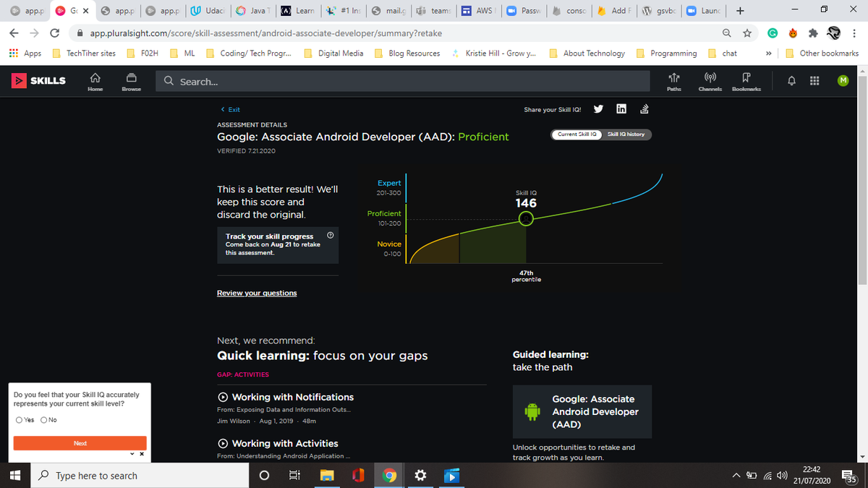Image resolution: width=868 pixels, height=488 pixels.
Task: Open Google Associate Android Developer path card
Action: click(x=582, y=411)
